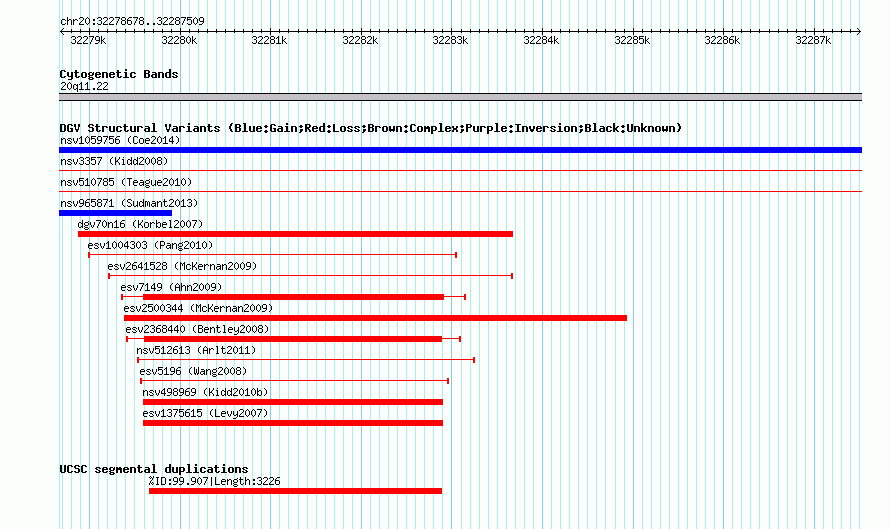The width and height of the screenshot is (890, 529).
Task: Click the esv2641528 (McKernan2009) thin red line
Action: (310, 276)
